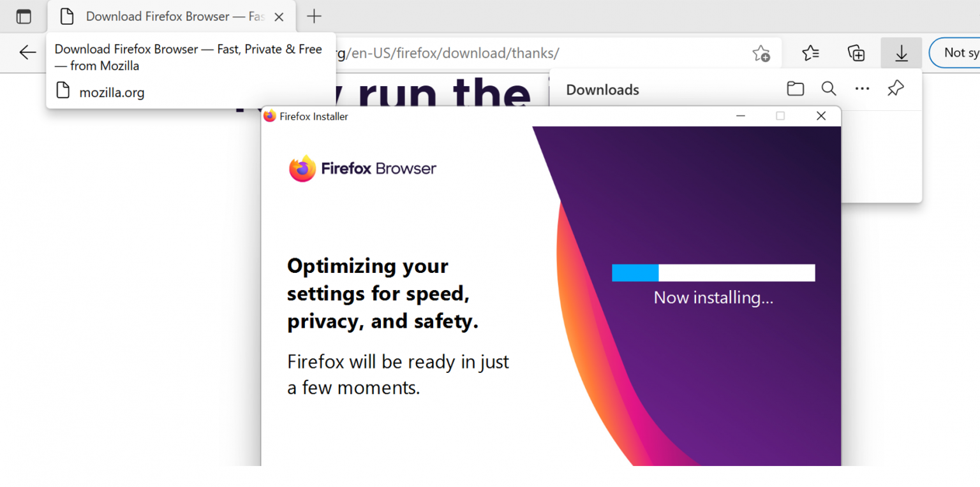Open a new browser tab

point(313,16)
